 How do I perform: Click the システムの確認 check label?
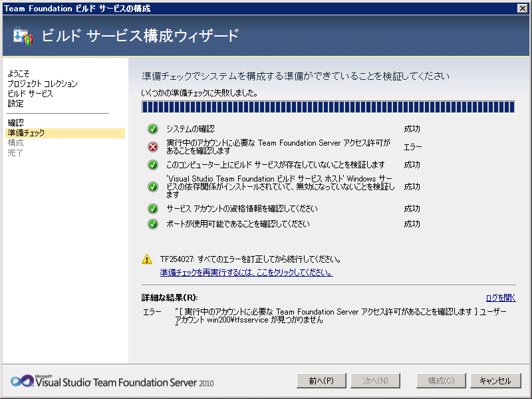coord(190,129)
